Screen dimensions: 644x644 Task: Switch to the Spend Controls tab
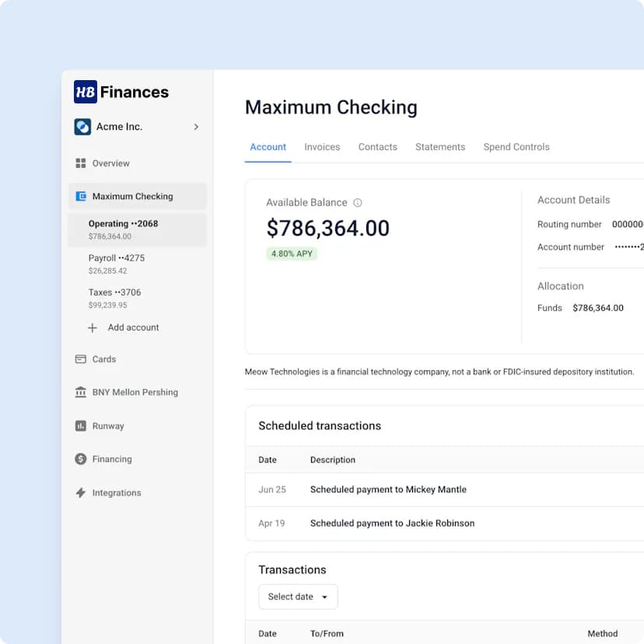click(x=516, y=147)
